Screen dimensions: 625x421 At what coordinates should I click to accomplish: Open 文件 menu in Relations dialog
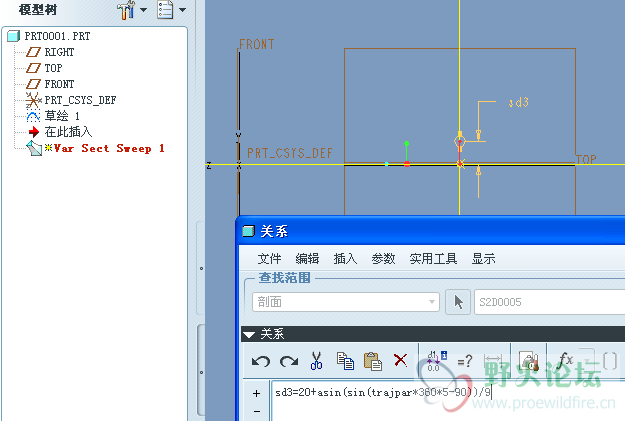click(269, 259)
